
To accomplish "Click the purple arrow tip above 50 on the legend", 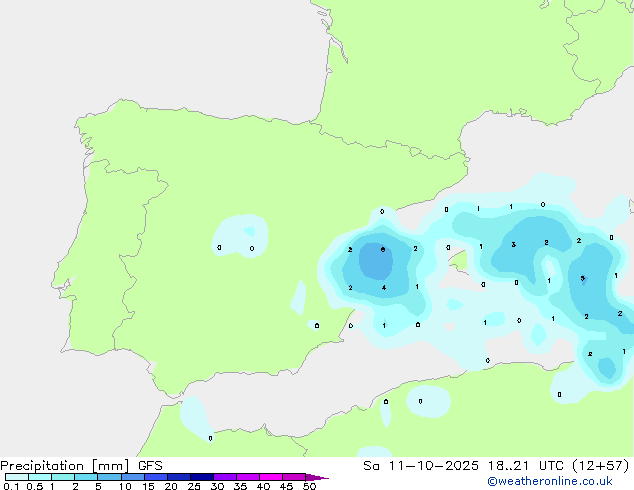I will tap(317, 477).
